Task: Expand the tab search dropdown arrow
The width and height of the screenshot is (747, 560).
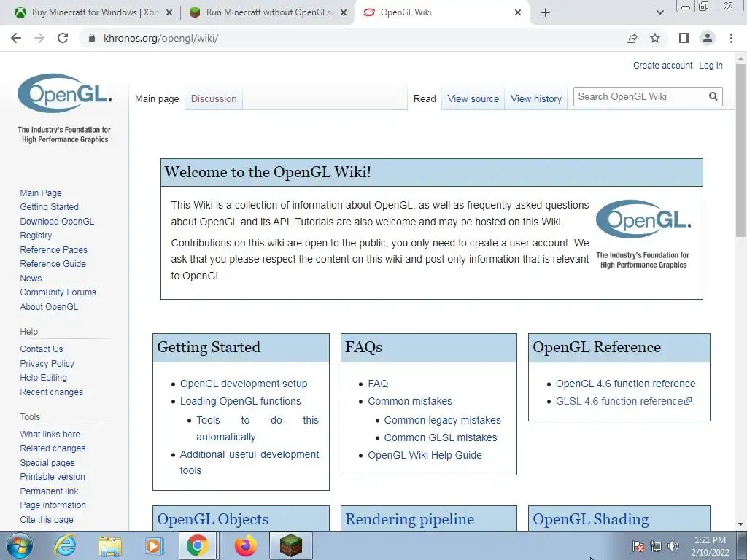Action: click(x=659, y=12)
